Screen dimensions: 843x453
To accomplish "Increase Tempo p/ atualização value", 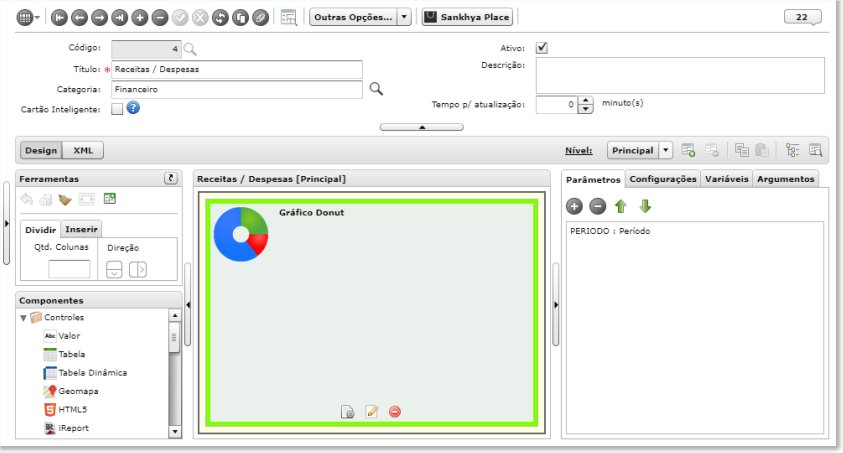I will point(585,100).
